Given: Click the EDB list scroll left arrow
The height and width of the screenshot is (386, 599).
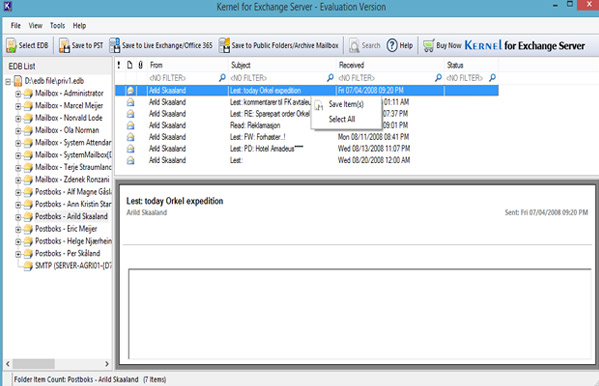Looking at the screenshot, I should [8, 363].
